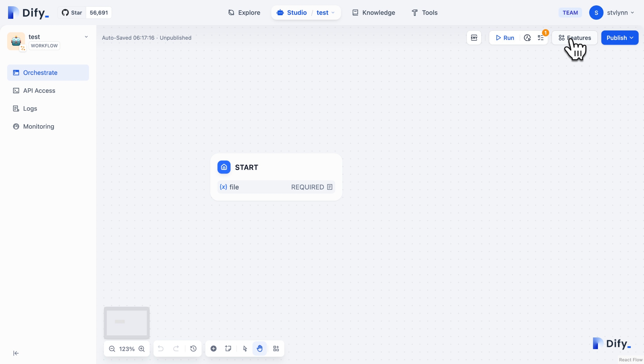Switch to pointer mode
Viewport: 644px width, 364px height.
[245, 349]
